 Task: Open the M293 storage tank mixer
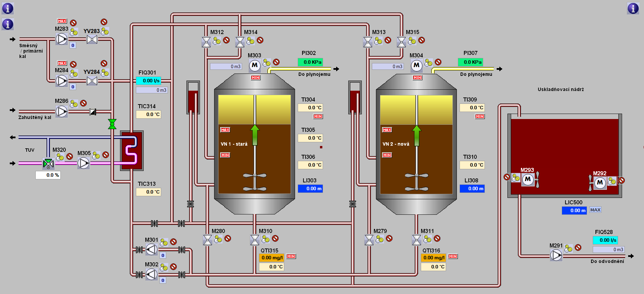pyautogui.click(x=528, y=179)
